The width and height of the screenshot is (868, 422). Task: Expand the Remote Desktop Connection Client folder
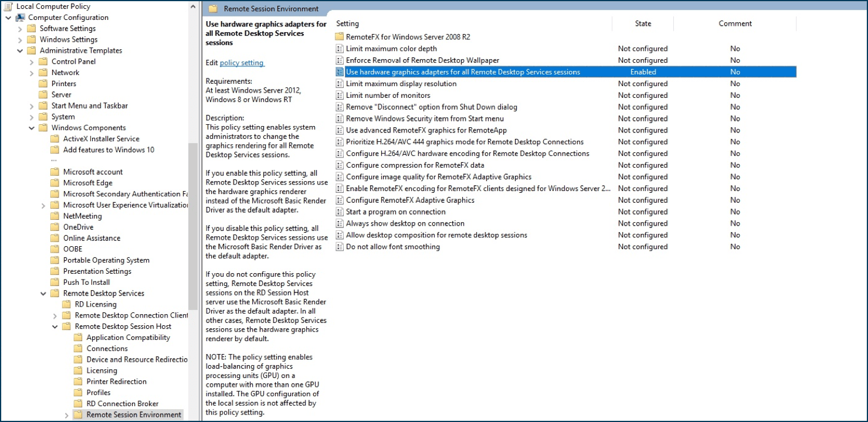click(x=55, y=316)
